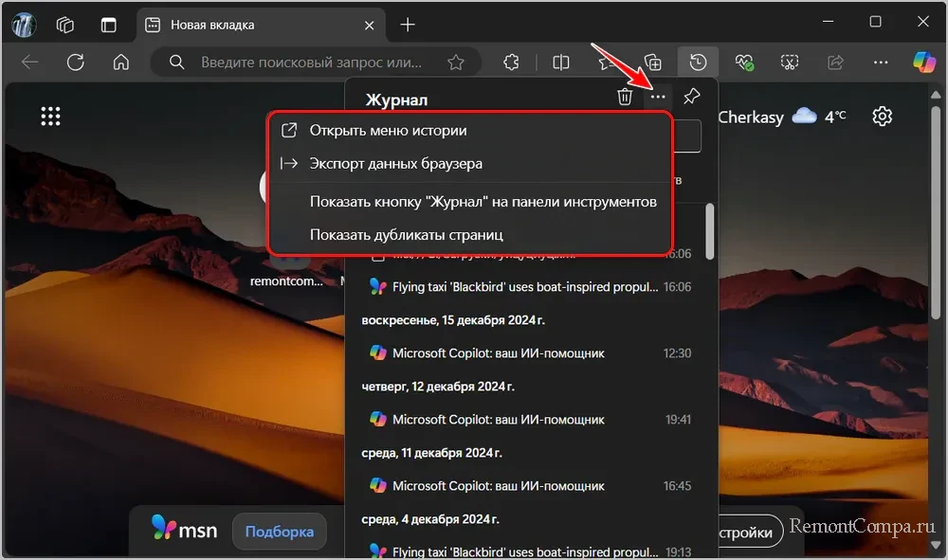948x560 pixels.
Task: Open Edge Settings and more menu
Action: [881, 62]
